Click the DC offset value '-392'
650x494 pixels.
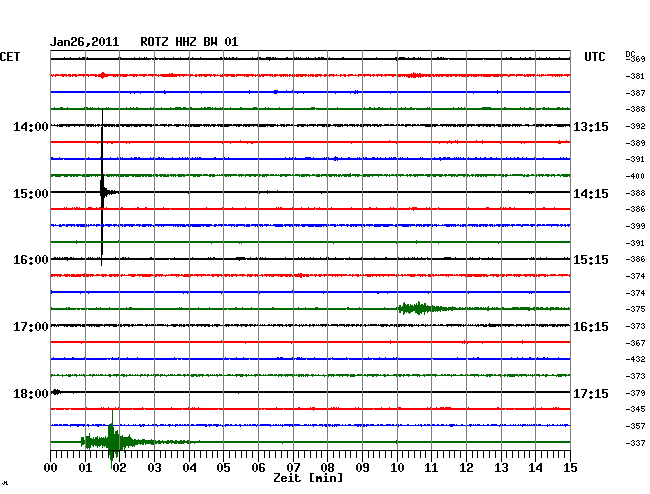[635, 126]
